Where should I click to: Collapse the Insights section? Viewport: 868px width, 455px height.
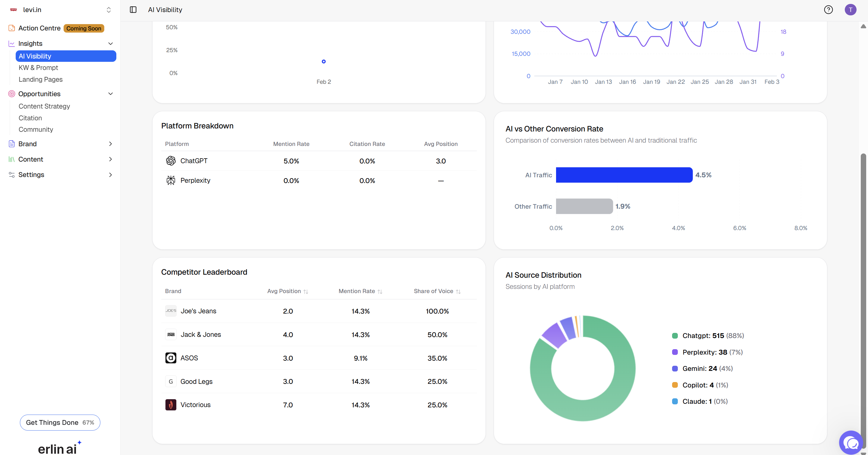tap(110, 44)
